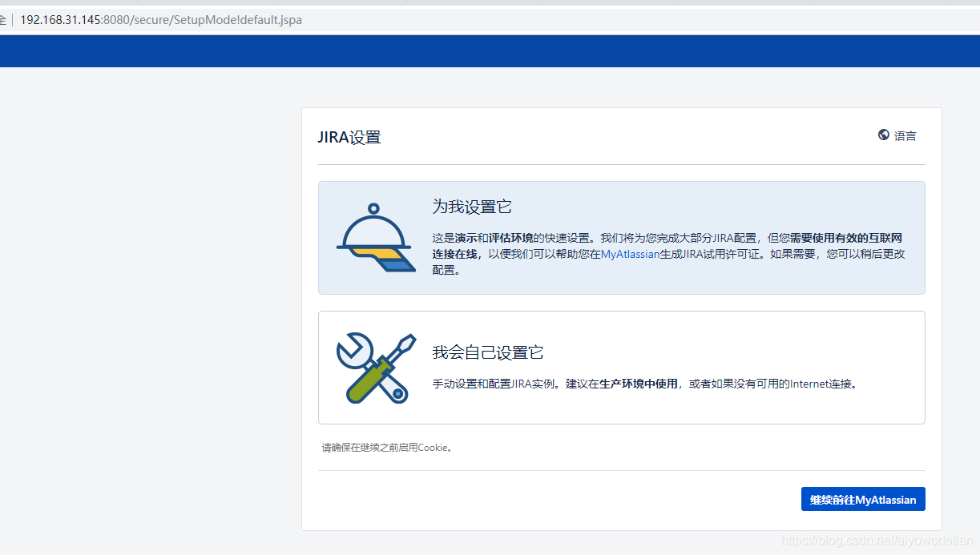This screenshot has width=980, height=555.
Task: Click the browser URL address field
Action: tap(490, 20)
